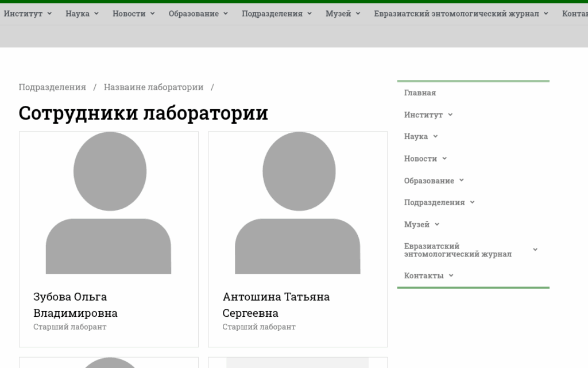Open the Институт menu in top navigation
Viewport: 588px width, 368px height.
pos(28,14)
